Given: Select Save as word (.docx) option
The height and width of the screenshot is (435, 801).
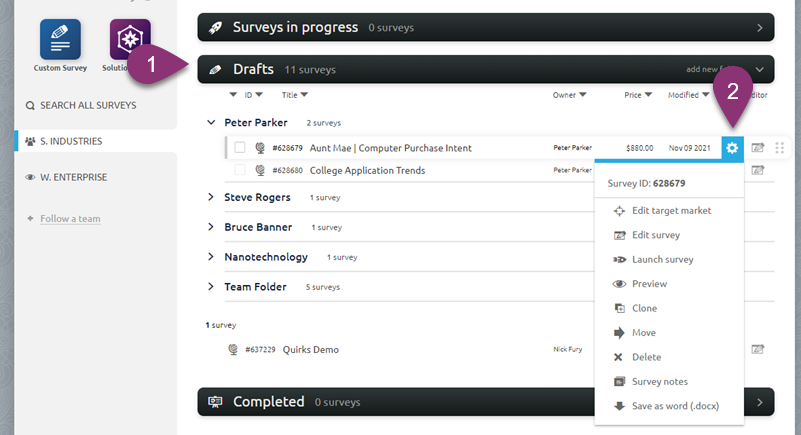Looking at the screenshot, I should click(x=675, y=406).
